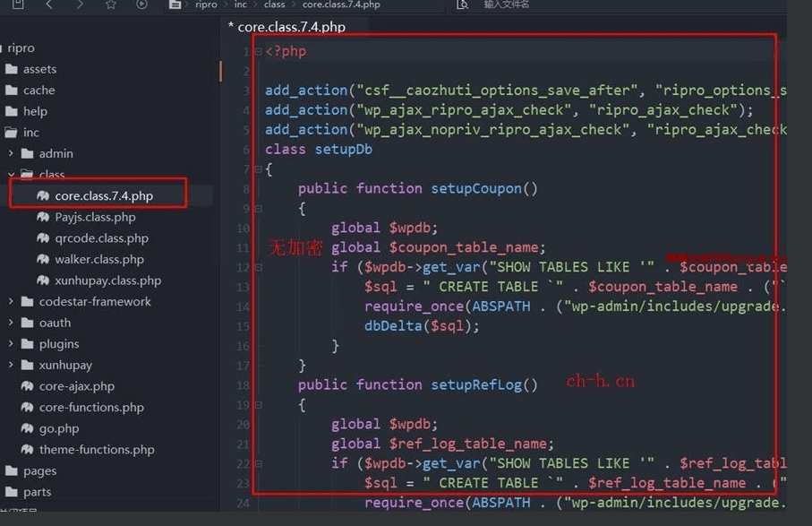Toggle code fold marker on line 19
812x526 pixels.
pyautogui.click(x=258, y=405)
